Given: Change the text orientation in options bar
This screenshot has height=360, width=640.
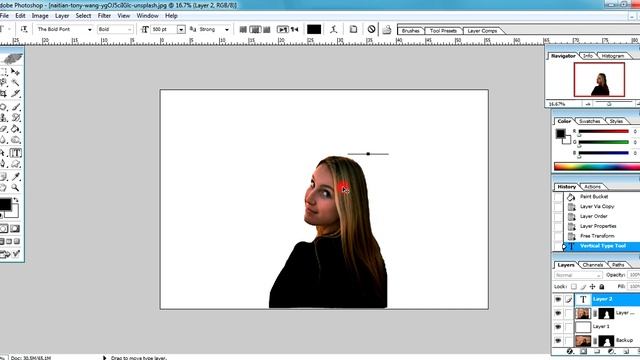Looking at the screenshot, I should pos(24,29).
